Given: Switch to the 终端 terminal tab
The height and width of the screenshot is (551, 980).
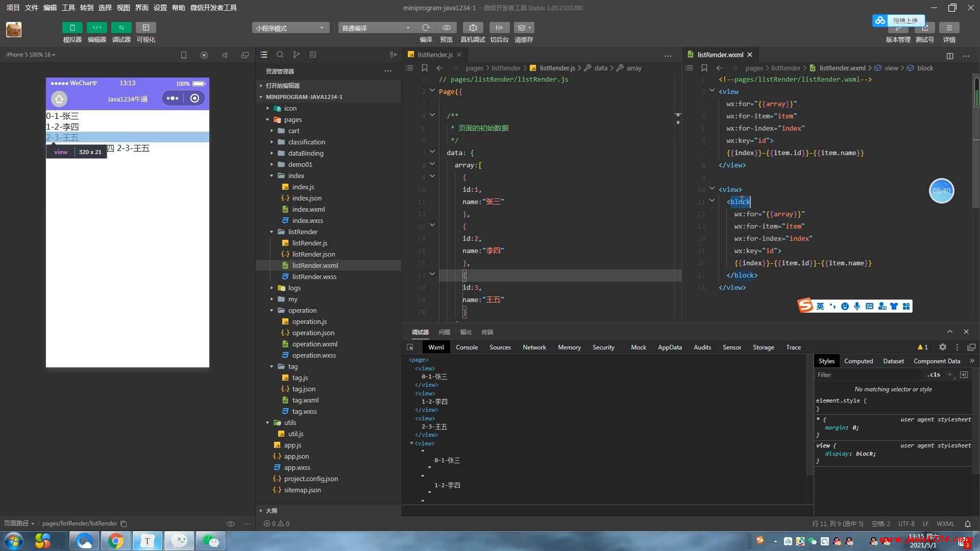Looking at the screenshot, I should coord(487,332).
